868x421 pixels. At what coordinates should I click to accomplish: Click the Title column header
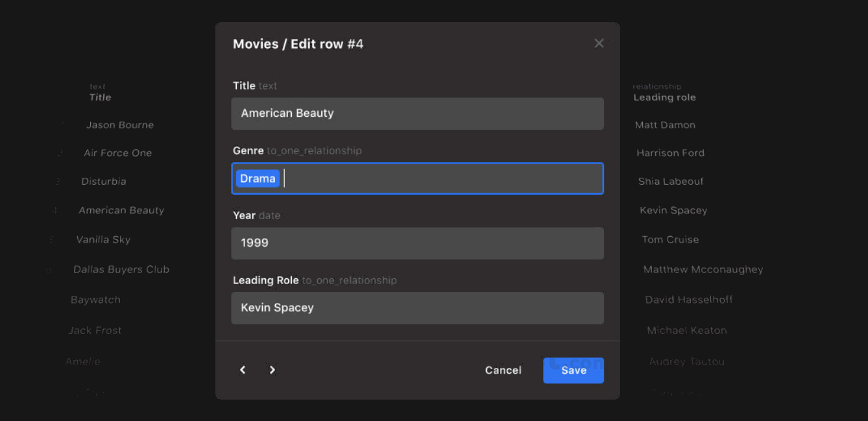point(100,97)
